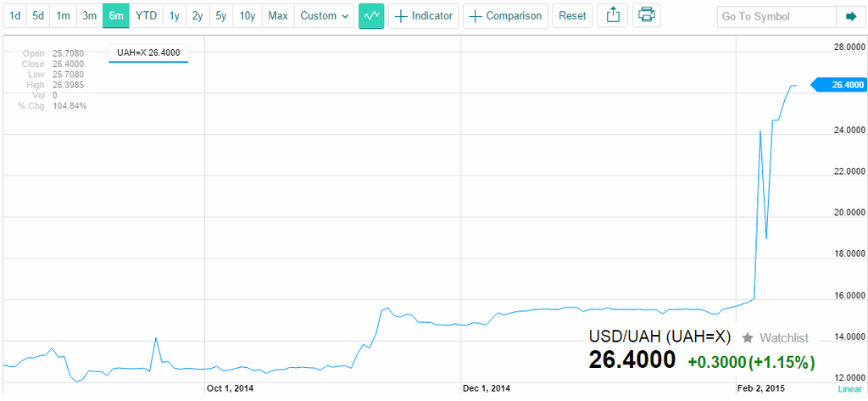
Task: Click the Feb 2, 2015 axis label
Action: 761,387
